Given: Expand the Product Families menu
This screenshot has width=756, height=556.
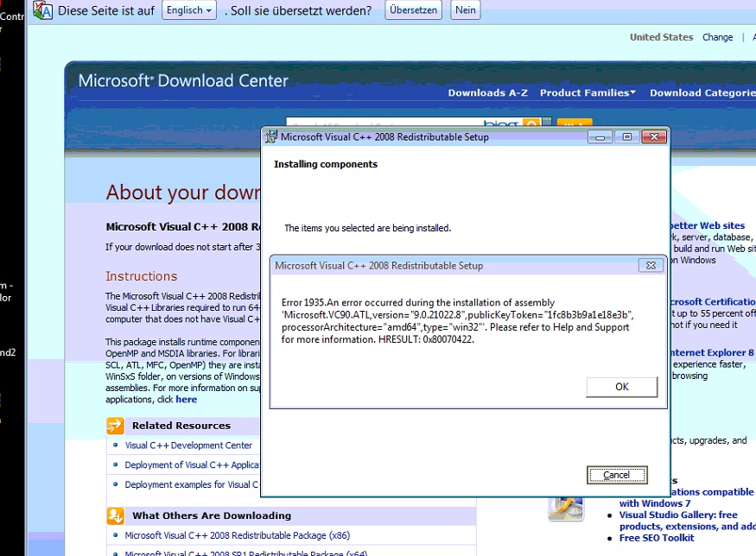Looking at the screenshot, I should (588, 93).
